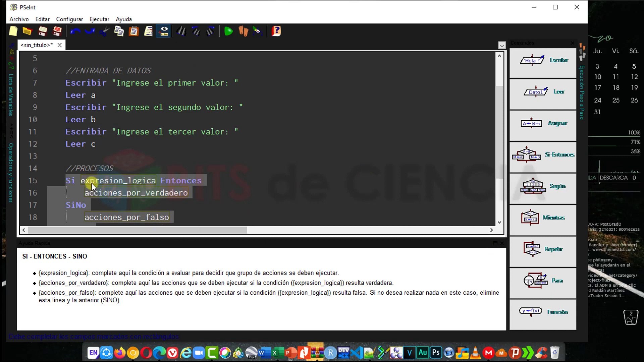Image resolution: width=644 pixels, height=362 pixels.
Task: Click the green Run (Ejecutar) play icon
Action: pyautogui.click(x=228, y=32)
